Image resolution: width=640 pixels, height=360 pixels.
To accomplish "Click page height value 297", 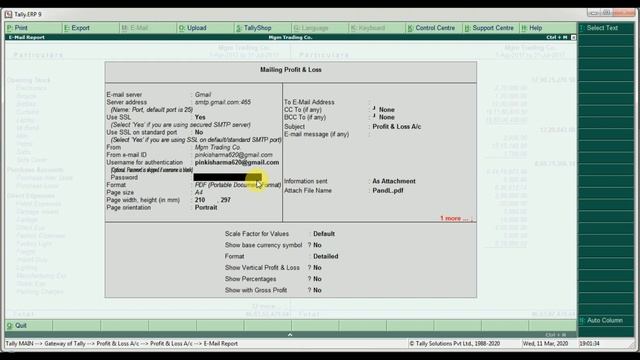I will pyautogui.click(x=226, y=200).
